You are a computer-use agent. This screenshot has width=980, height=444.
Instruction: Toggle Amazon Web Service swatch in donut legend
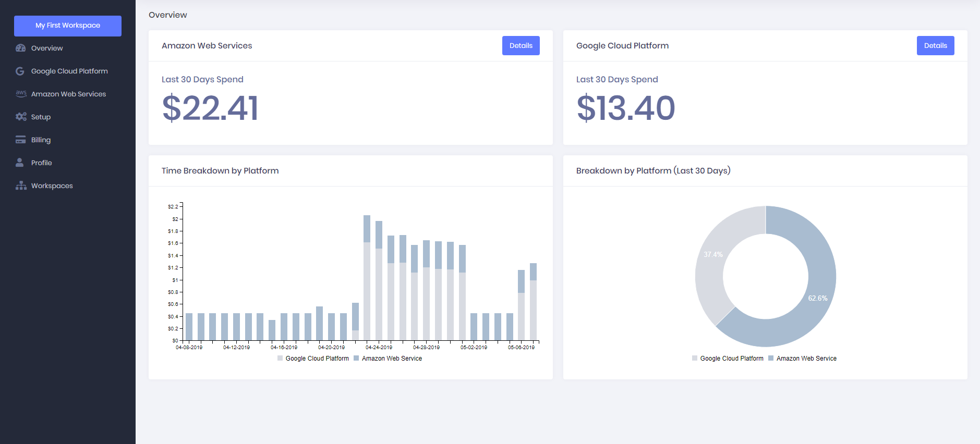click(x=771, y=359)
